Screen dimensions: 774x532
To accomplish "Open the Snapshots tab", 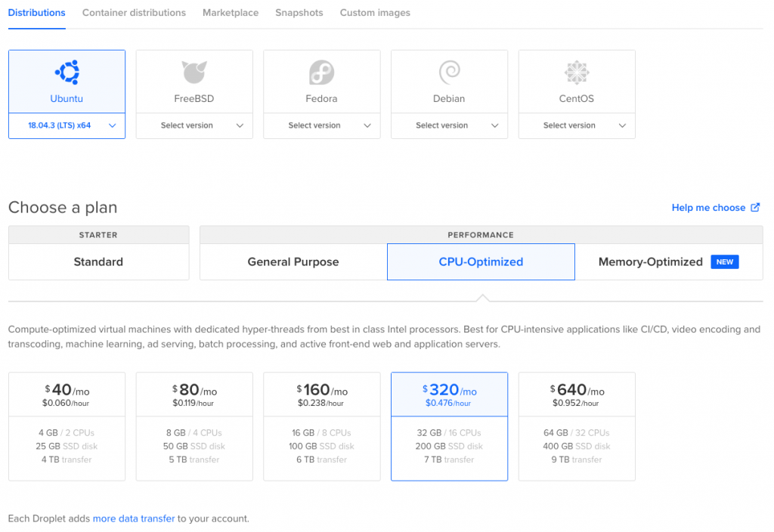I will pos(299,13).
